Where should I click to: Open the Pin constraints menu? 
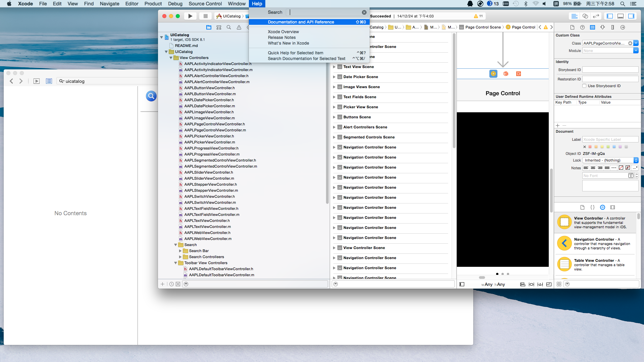(x=531, y=284)
